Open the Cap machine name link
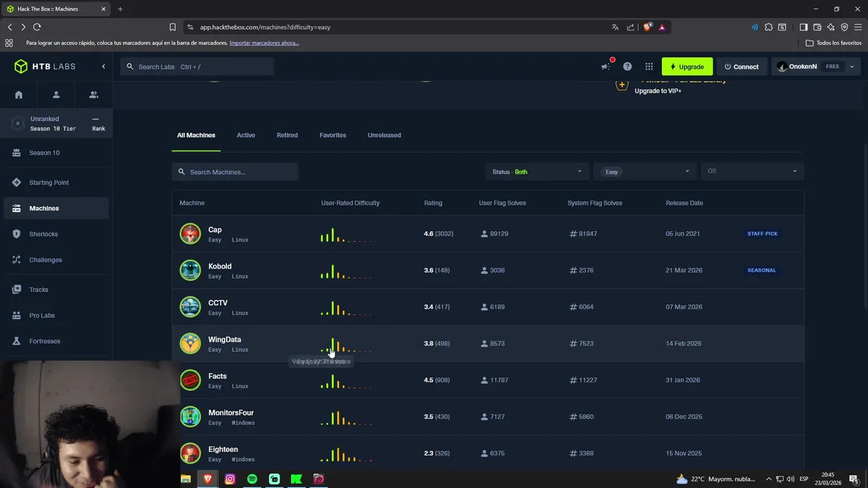 [215, 230]
